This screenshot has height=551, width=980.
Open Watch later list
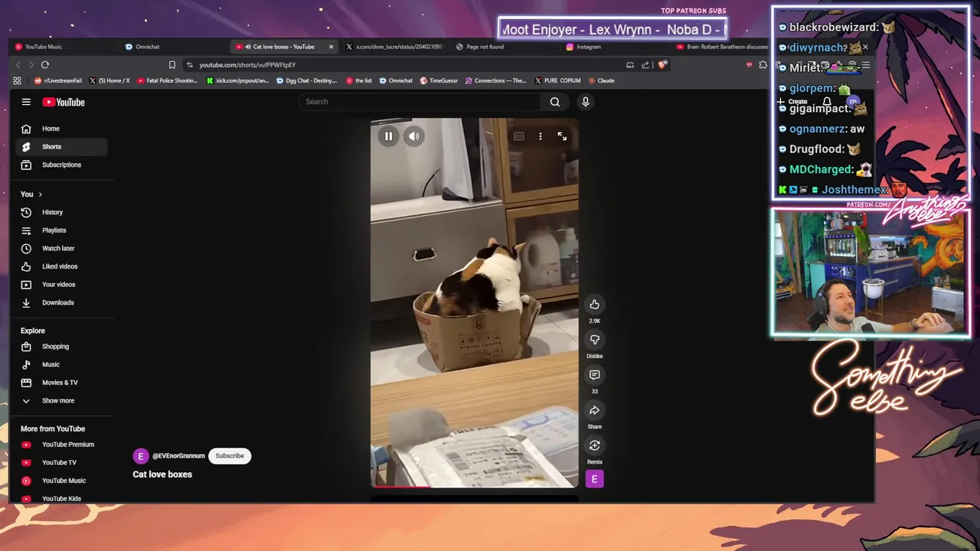click(61, 248)
